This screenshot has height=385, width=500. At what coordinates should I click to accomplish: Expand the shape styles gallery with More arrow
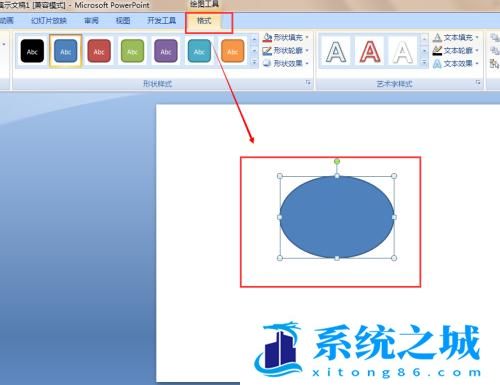(254, 62)
